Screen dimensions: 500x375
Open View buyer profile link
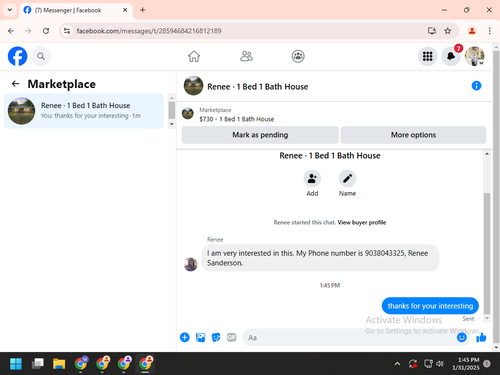coord(362,222)
